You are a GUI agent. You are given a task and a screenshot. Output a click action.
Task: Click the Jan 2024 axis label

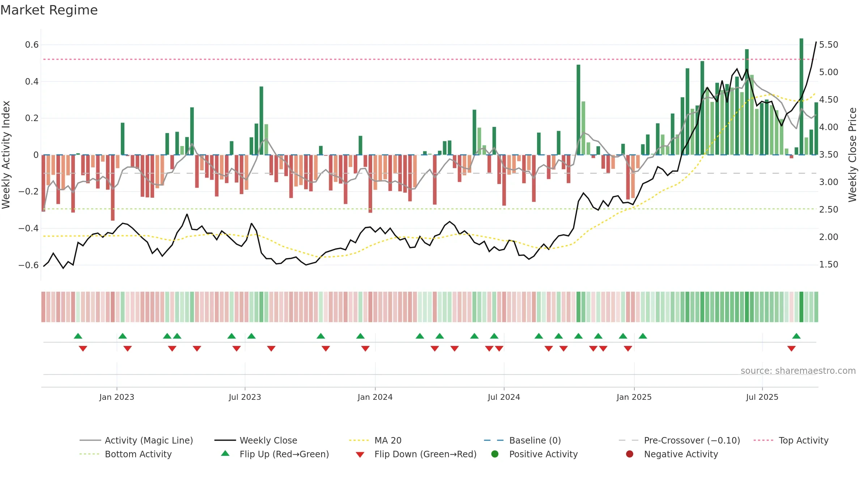point(375,397)
